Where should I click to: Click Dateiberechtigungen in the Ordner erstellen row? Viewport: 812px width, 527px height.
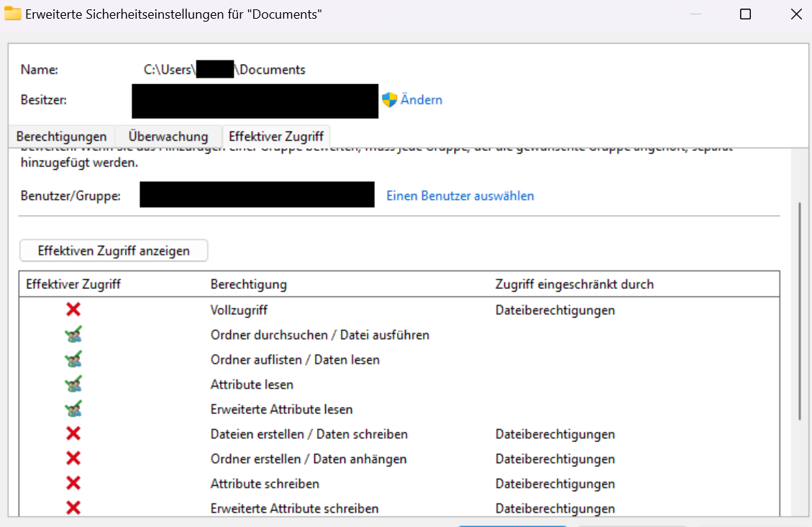[x=555, y=459]
